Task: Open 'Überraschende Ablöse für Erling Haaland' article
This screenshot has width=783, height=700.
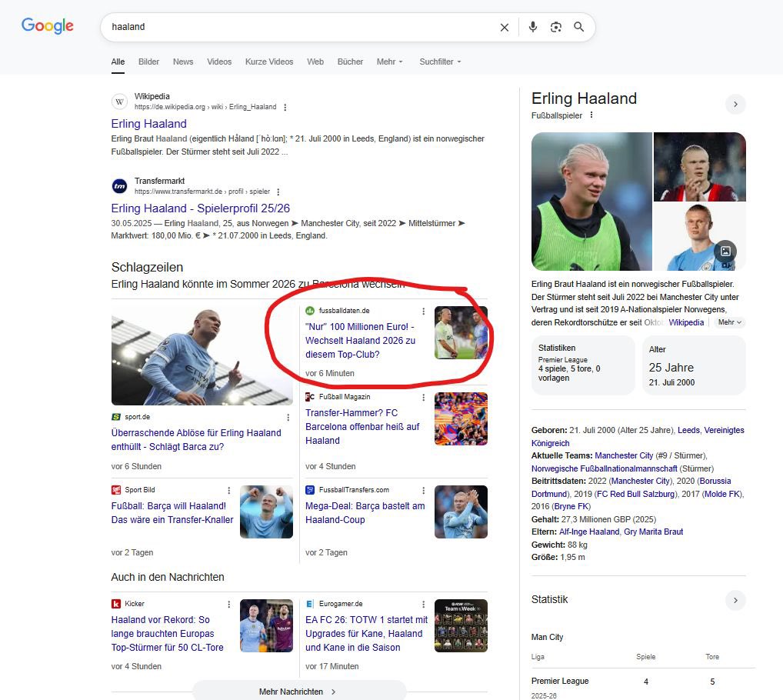Action: (x=196, y=440)
